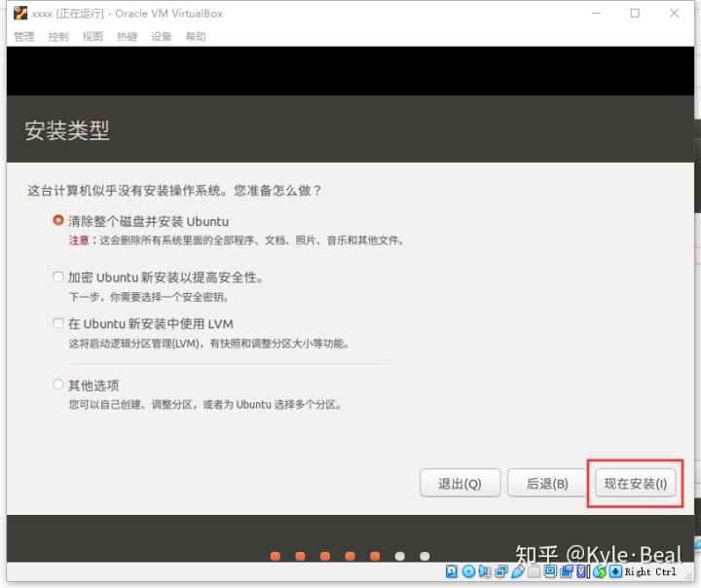Click the first orange progress dot

tap(276, 556)
